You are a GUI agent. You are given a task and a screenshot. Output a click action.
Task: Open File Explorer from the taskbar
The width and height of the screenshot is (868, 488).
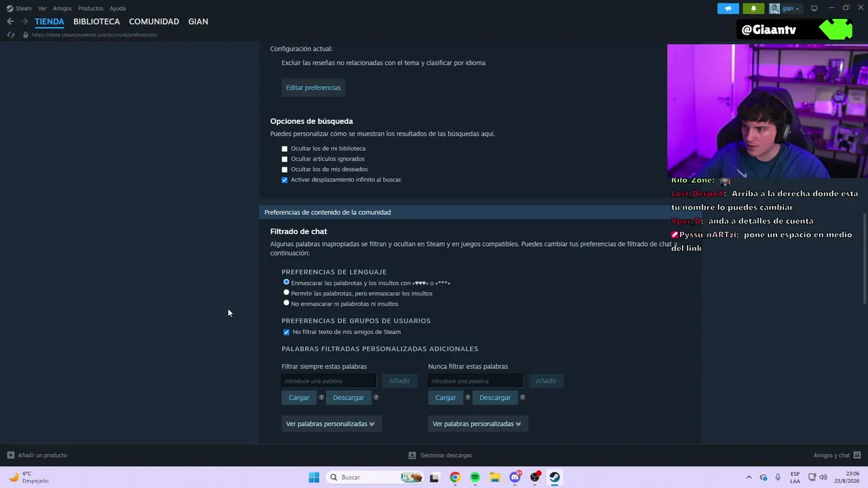[x=495, y=477]
